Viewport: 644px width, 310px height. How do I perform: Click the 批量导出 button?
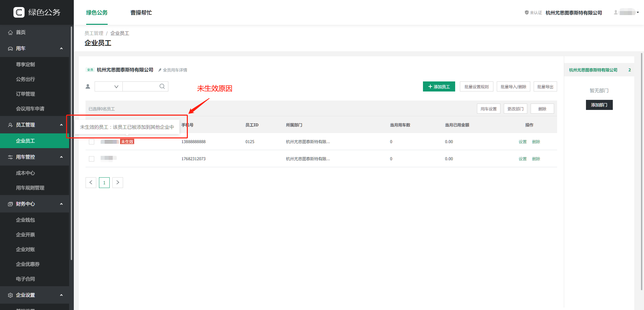tap(545, 86)
